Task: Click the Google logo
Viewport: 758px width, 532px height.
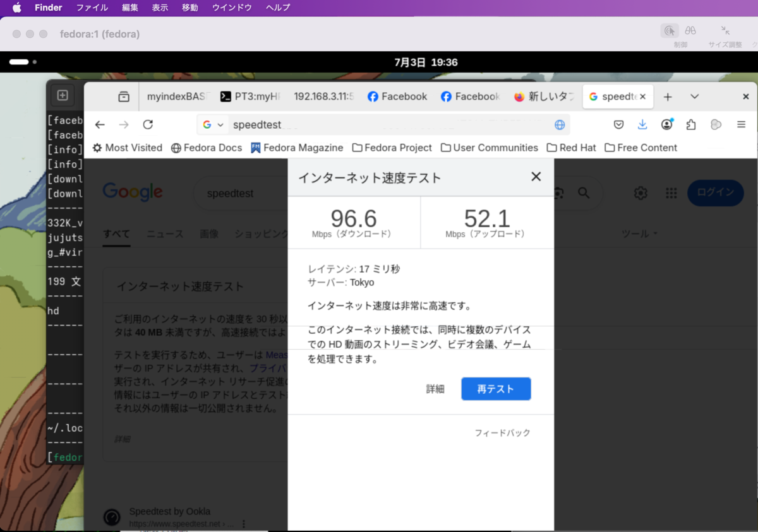Action: coord(133,192)
